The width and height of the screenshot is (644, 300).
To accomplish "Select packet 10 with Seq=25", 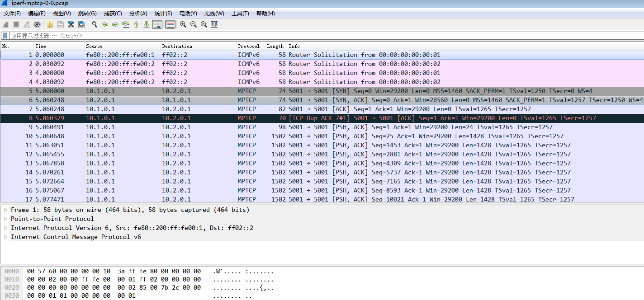I will click(322, 136).
